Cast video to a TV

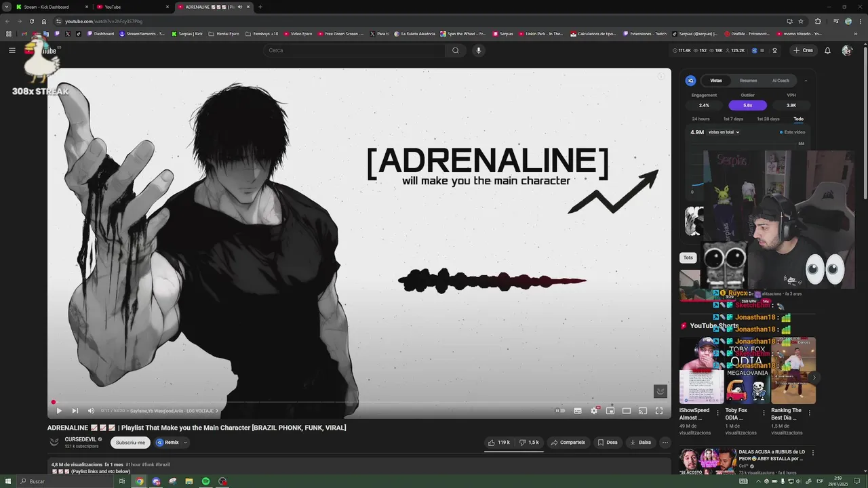(643, 411)
